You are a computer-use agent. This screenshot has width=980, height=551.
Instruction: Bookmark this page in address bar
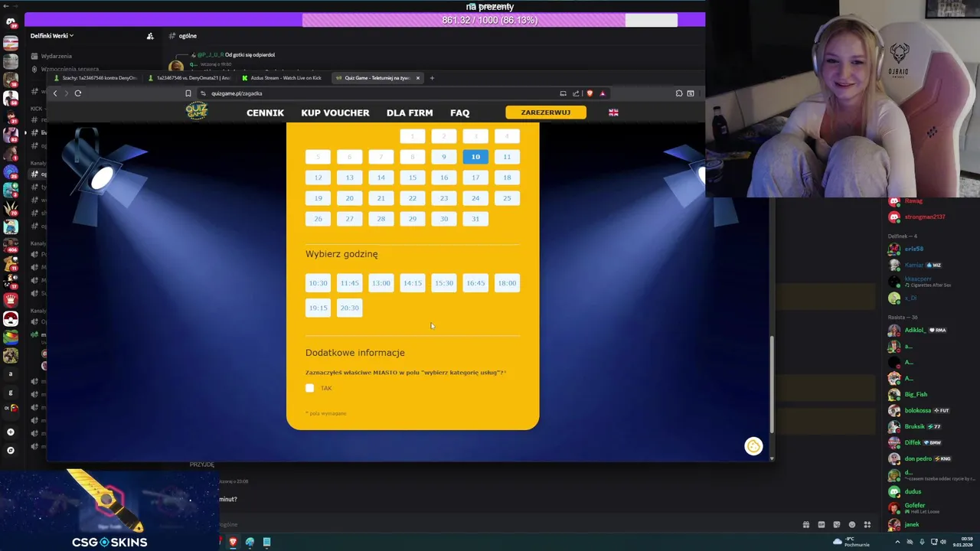click(x=188, y=93)
